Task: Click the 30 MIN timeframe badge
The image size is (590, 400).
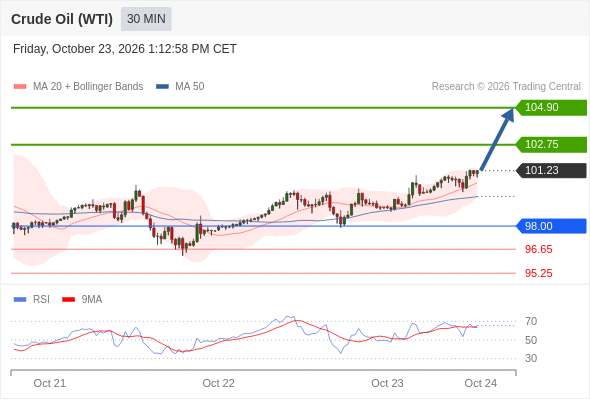Action: coord(146,19)
